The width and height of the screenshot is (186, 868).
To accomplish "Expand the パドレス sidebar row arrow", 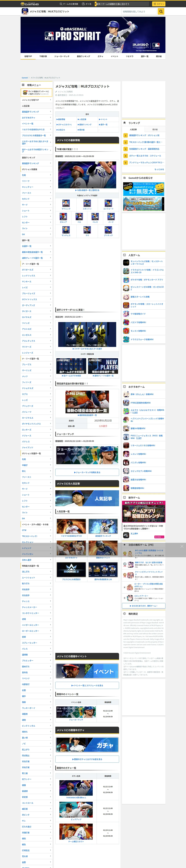I will click(51, 441).
